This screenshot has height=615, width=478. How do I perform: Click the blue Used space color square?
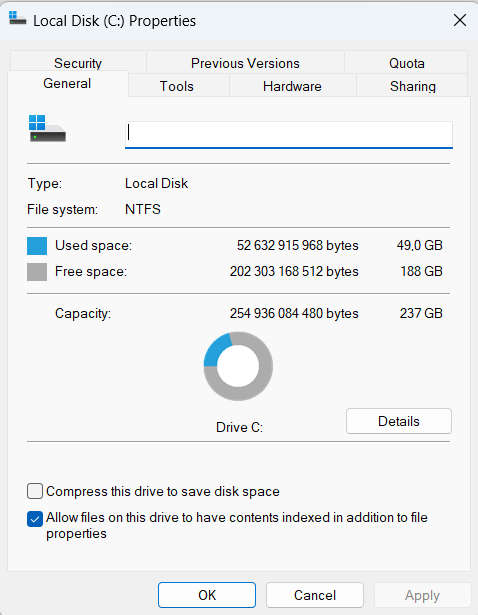coord(37,246)
